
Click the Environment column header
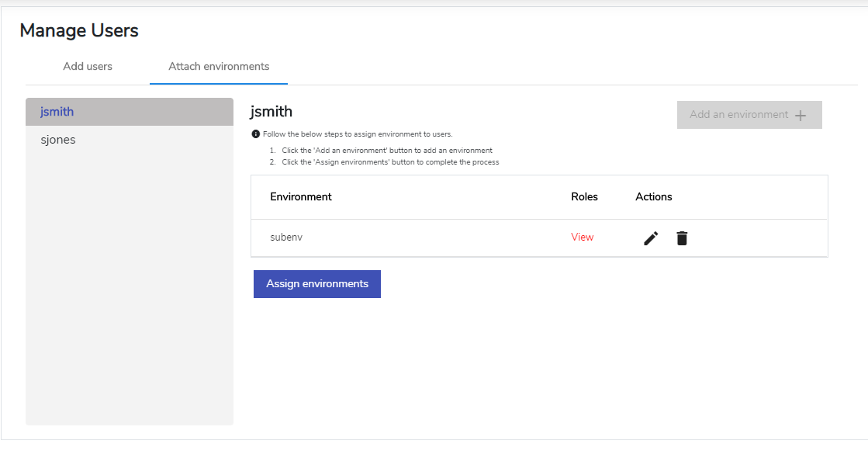coord(301,196)
